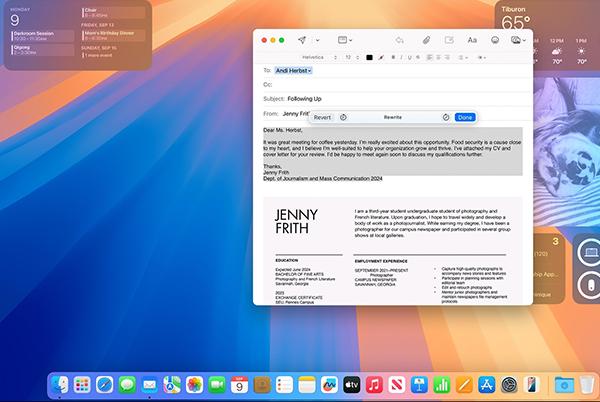This screenshot has height=402, width=600.
Task: Open FaceTime from the Dock
Action: (217, 385)
